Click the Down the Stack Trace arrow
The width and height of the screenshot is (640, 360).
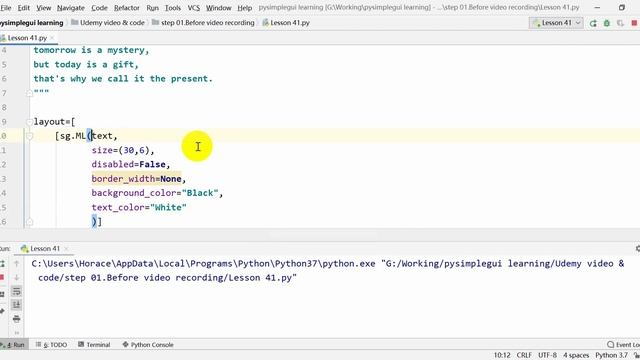click(x=16, y=278)
